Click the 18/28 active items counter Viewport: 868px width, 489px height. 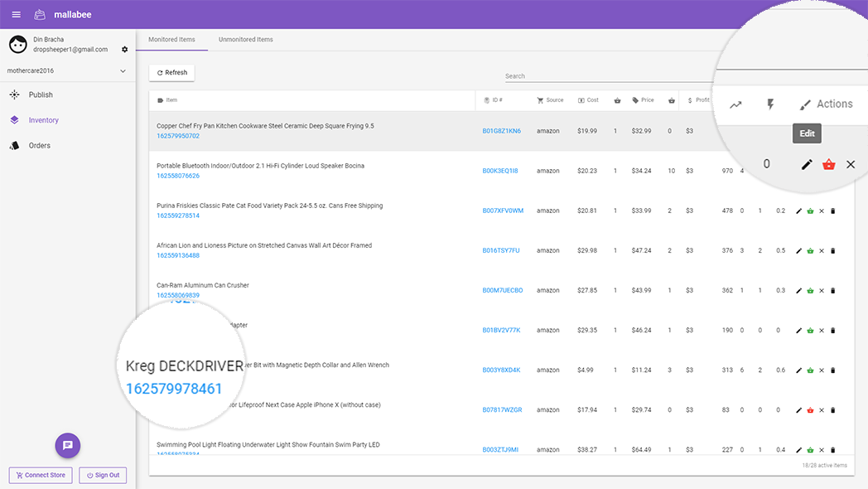(x=824, y=465)
